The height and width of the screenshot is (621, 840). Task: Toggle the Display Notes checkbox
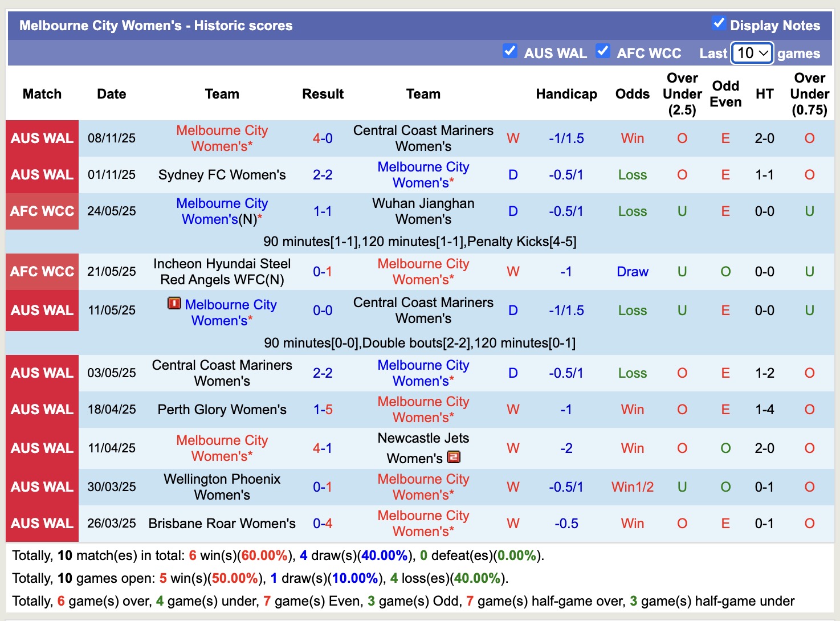click(x=719, y=23)
